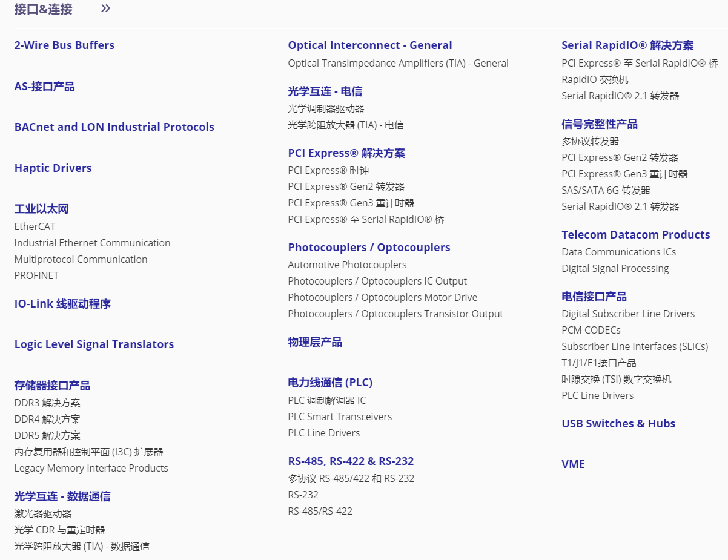This screenshot has width=728, height=560.
Task: Open 2-Wire Bus Buffers category
Action: pos(64,45)
